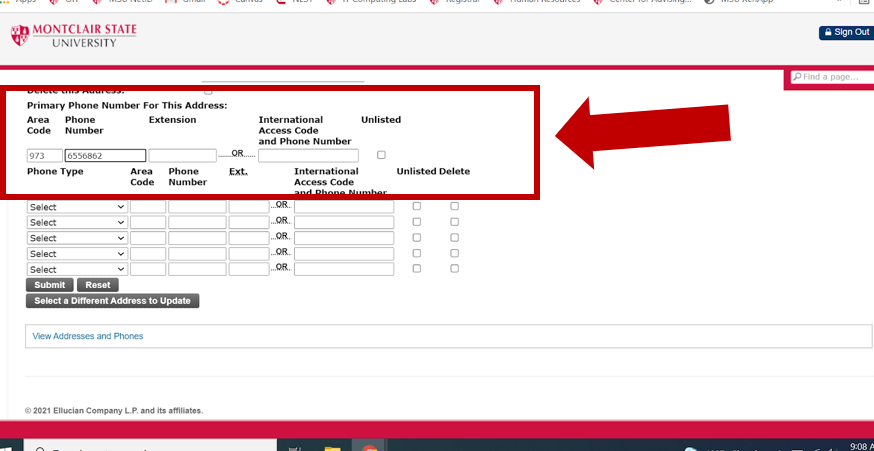Mark Delete in the last phone row

click(x=454, y=269)
